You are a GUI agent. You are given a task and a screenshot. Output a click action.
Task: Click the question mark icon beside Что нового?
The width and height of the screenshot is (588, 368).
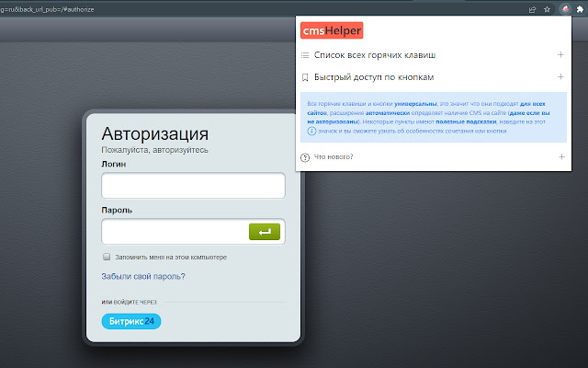(x=305, y=157)
